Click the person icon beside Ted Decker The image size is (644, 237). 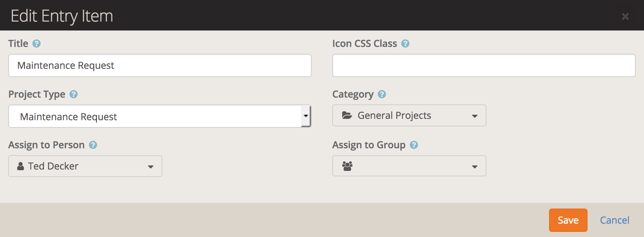21,166
